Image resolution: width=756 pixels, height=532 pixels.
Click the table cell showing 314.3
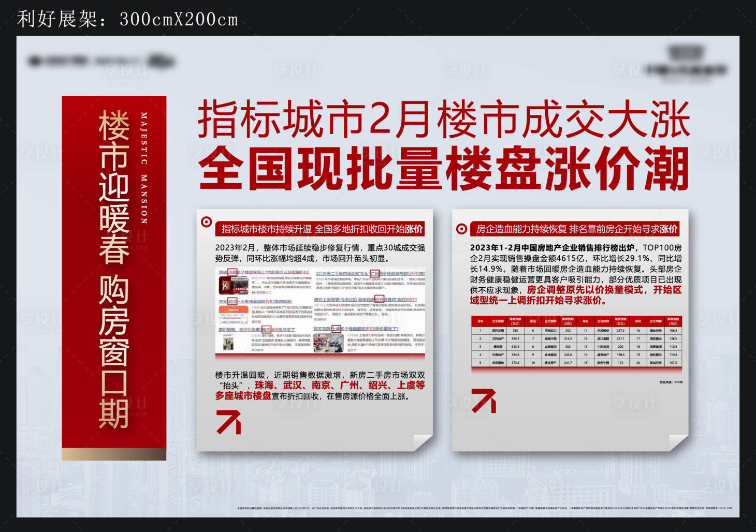tap(568, 338)
